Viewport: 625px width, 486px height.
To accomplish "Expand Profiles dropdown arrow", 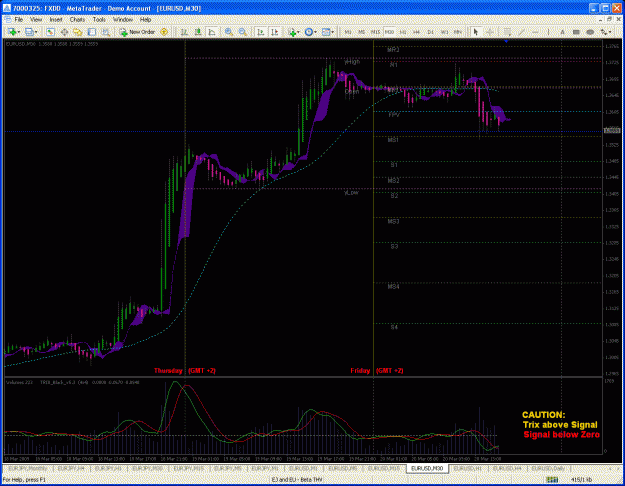I will point(36,32).
